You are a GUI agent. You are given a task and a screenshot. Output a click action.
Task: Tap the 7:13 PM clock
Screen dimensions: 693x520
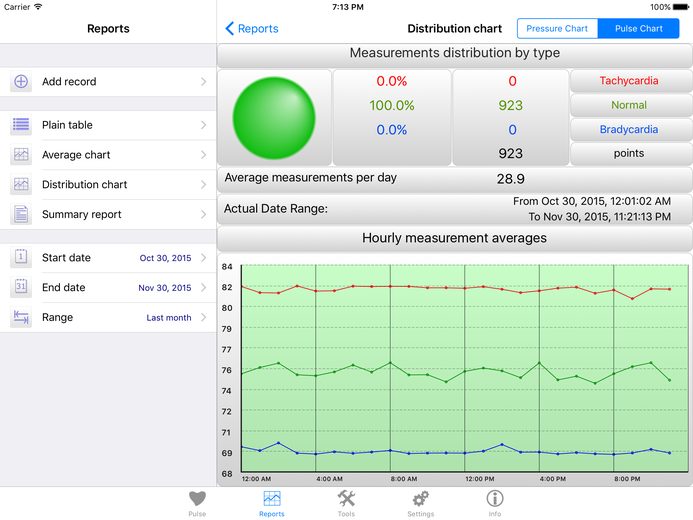(x=348, y=7)
